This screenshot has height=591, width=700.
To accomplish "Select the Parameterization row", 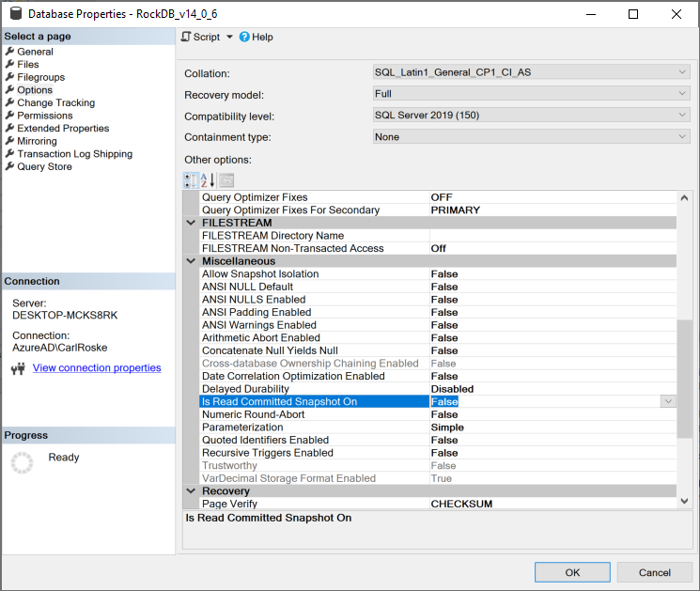I will coord(438,428).
